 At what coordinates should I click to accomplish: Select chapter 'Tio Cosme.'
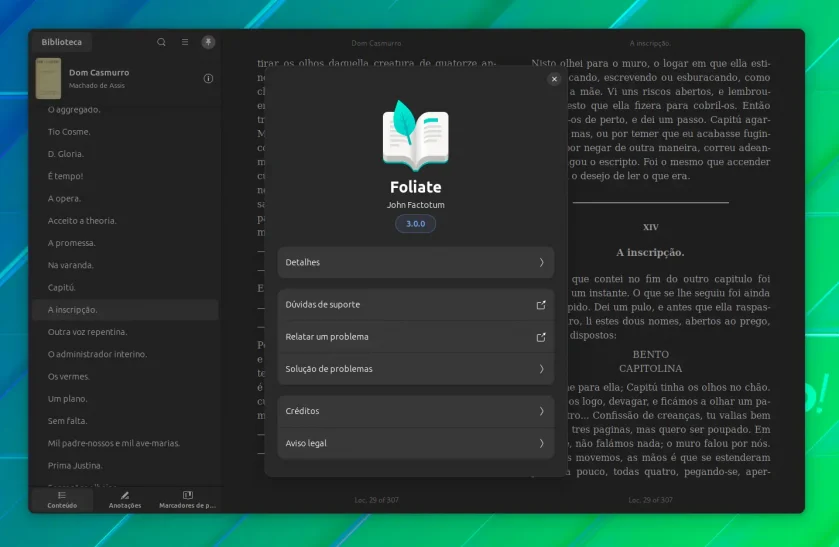(x=125, y=132)
